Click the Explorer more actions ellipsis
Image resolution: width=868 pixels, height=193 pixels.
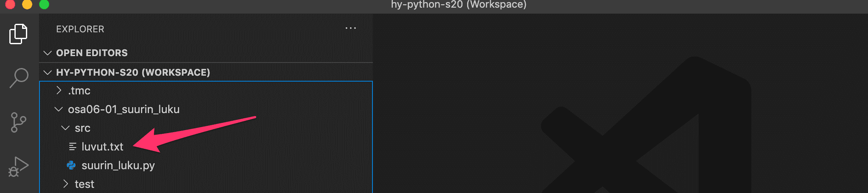(x=350, y=28)
